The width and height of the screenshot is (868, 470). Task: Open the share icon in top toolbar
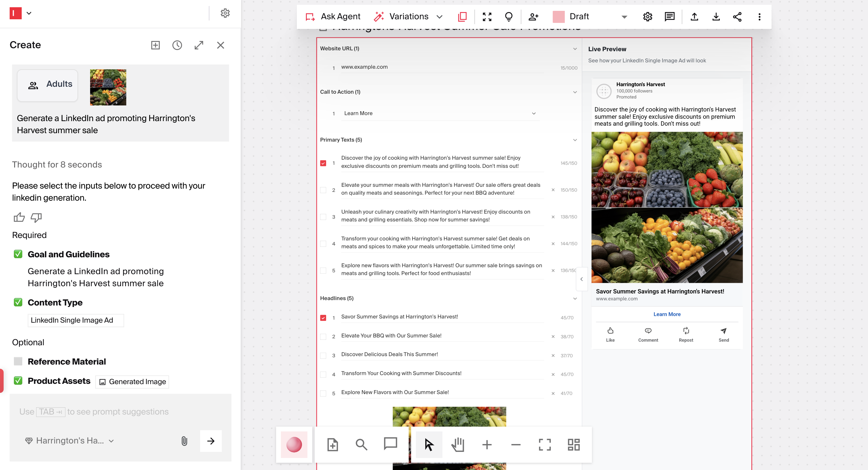tap(737, 17)
